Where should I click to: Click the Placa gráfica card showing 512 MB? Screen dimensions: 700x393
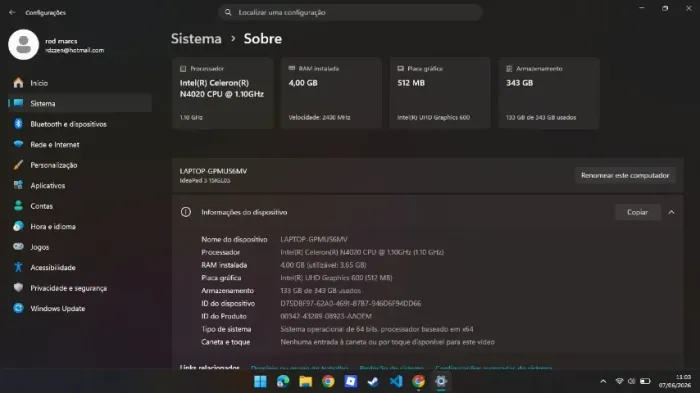pos(440,93)
